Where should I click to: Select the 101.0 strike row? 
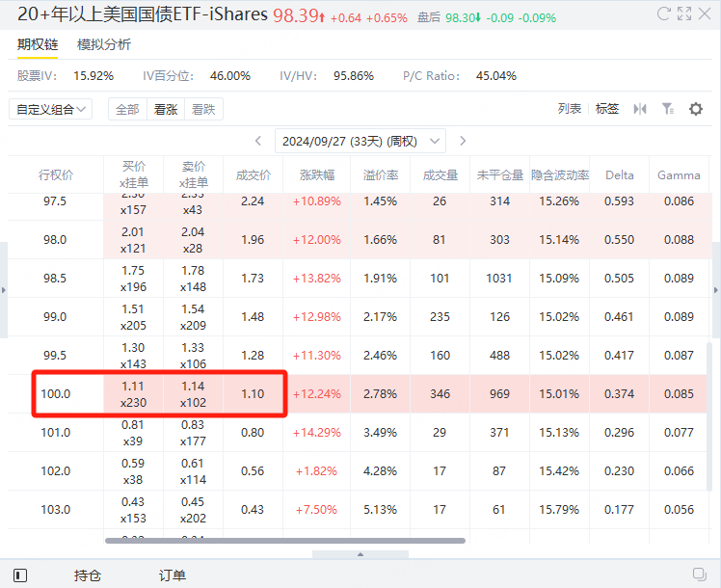[358, 433]
